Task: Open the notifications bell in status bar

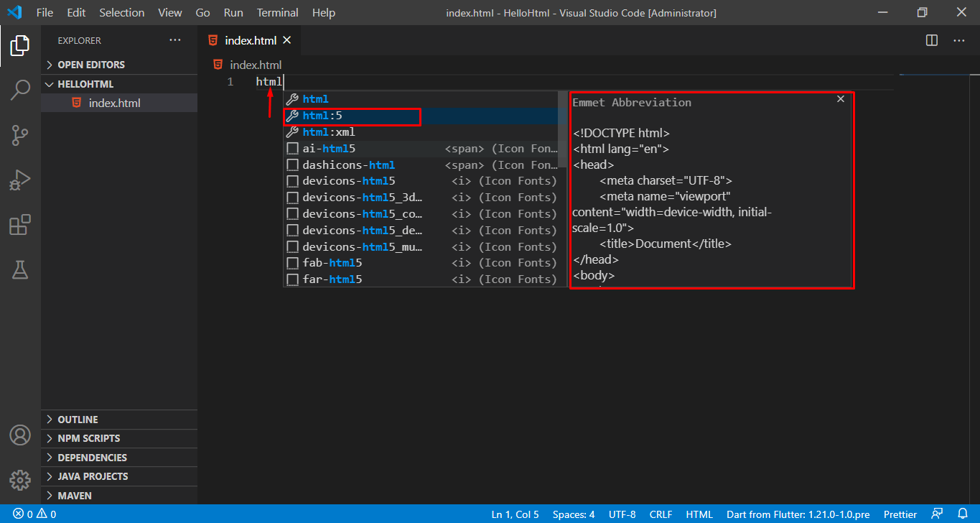Action: (x=963, y=514)
